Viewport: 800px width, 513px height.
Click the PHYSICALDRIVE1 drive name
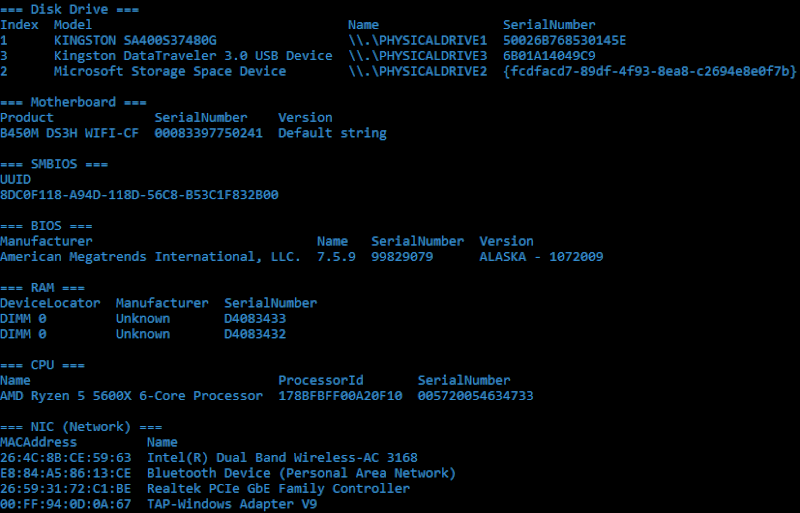(x=418, y=40)
